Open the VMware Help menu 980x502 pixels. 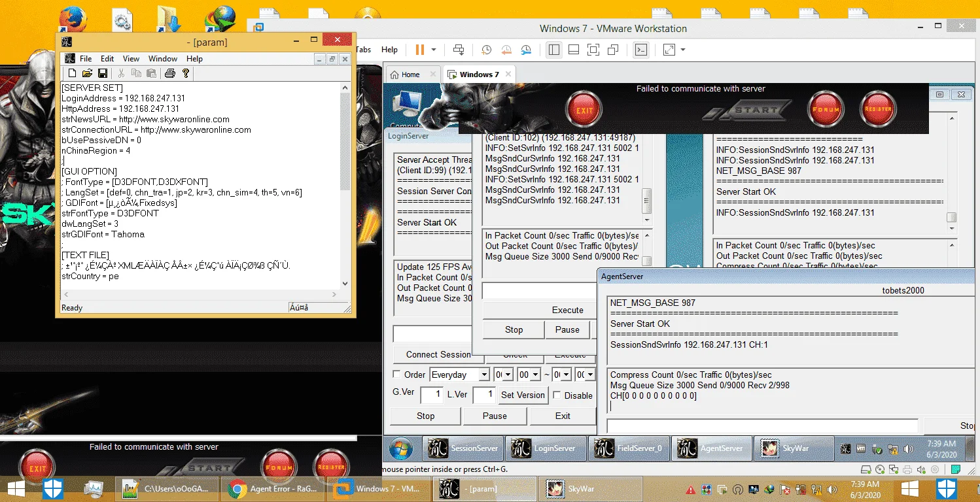coord(389,50)
